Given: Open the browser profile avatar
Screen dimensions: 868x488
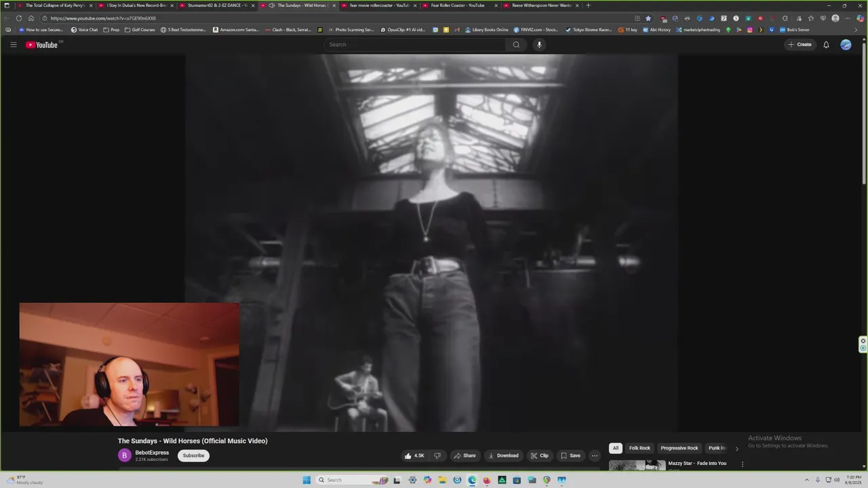Looking at the screenshot, I should click(835, 18).
